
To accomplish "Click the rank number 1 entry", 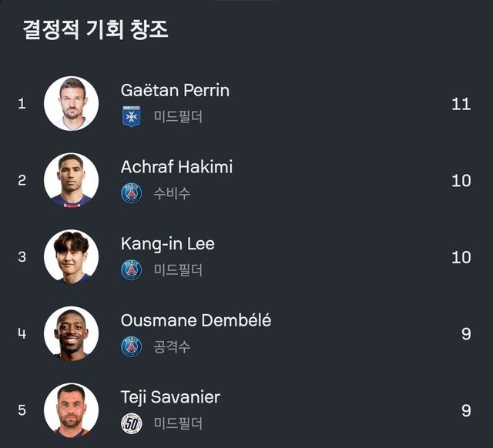I will [x=22, y=103].
